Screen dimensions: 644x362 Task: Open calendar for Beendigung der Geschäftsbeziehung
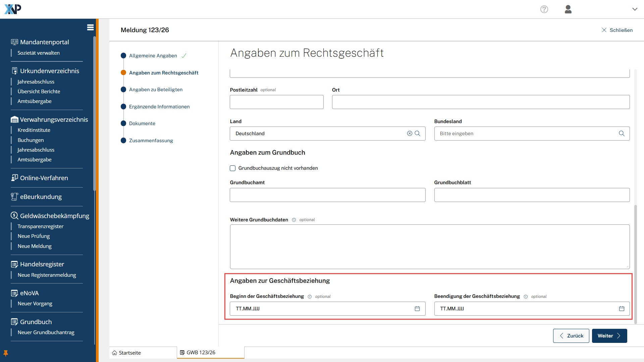tap(621, 309)
